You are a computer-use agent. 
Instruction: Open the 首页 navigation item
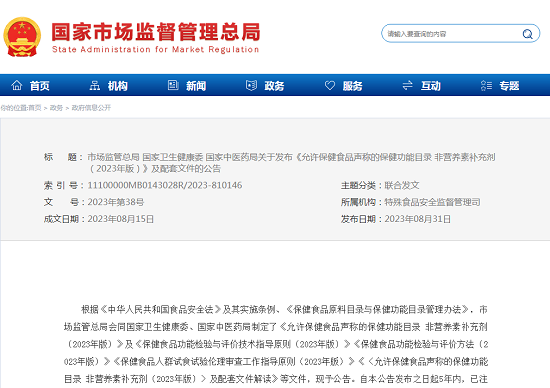[x=39, y=86]
